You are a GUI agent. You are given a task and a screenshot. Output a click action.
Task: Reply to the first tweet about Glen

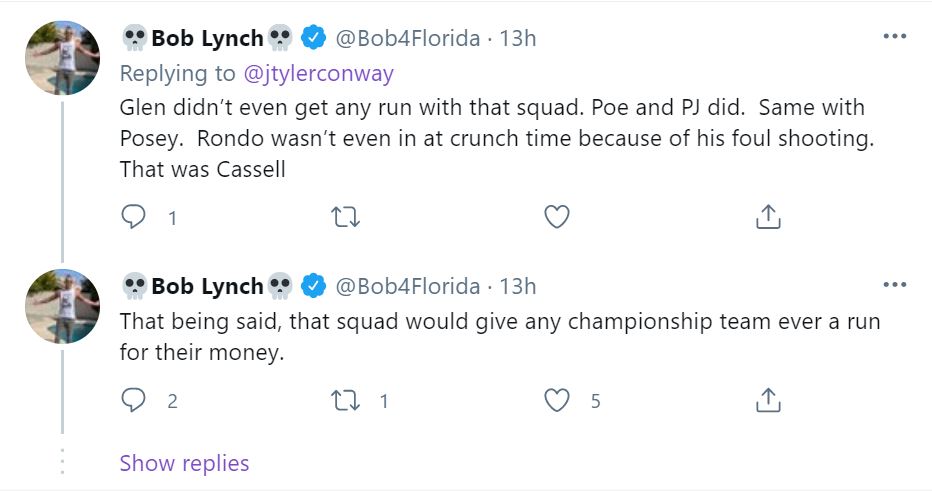134,216
